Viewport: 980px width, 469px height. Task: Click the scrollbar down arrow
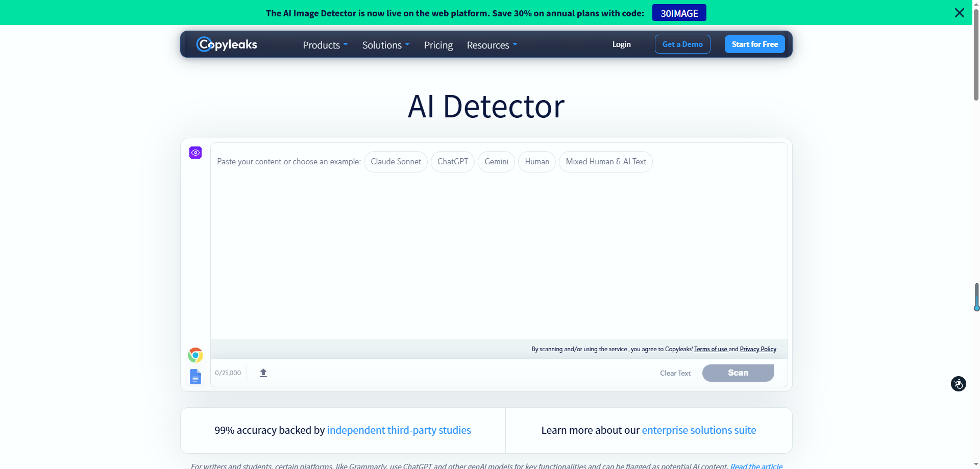[x=976, y=465]
